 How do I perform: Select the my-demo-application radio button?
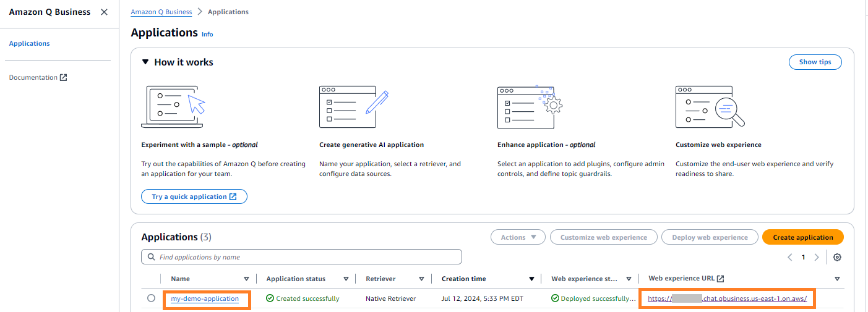click(151, 298)
